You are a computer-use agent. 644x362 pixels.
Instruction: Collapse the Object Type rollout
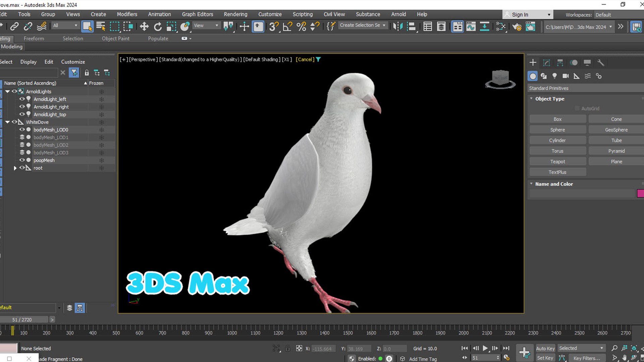(x=550, y=99)
